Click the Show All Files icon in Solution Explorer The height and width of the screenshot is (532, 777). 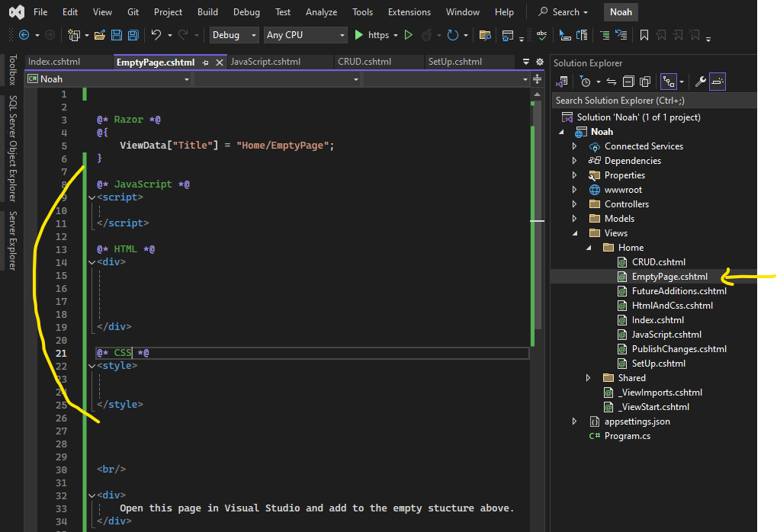pos(645,82)
